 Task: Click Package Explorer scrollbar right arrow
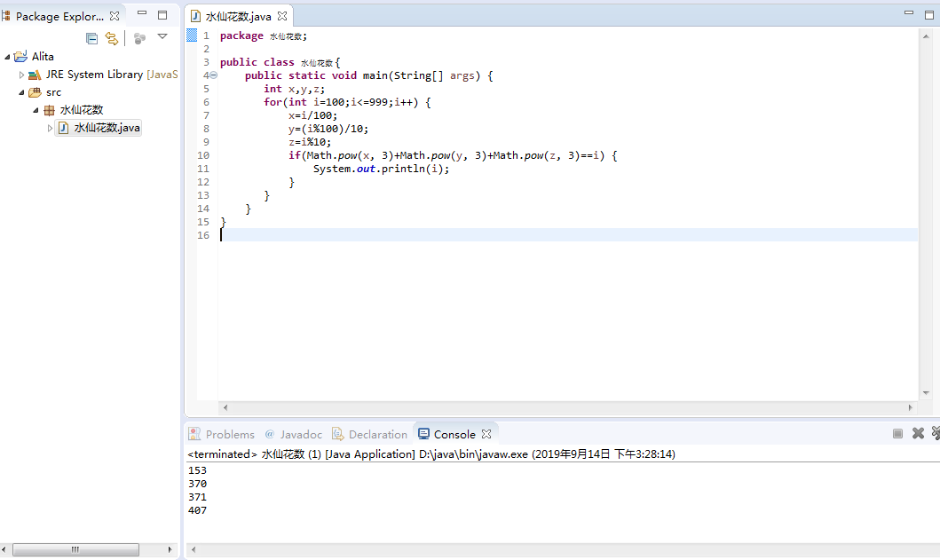click(170, 549)
